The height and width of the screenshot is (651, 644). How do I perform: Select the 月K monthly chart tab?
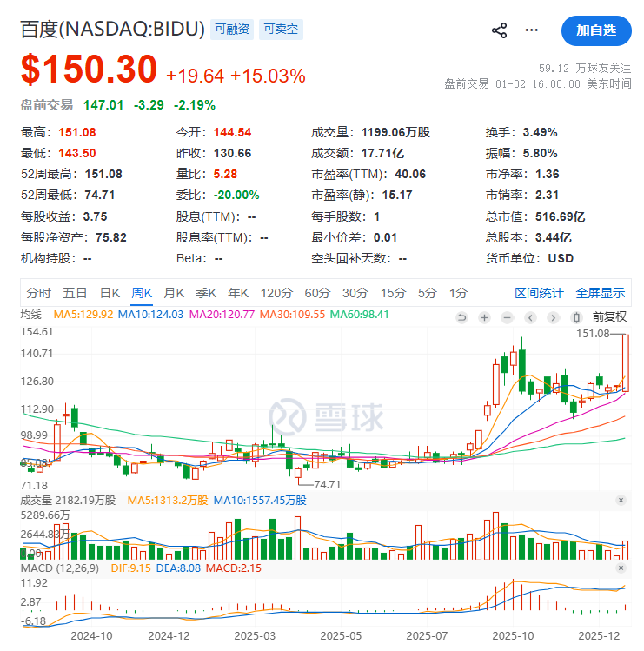[x=174, y=293]
